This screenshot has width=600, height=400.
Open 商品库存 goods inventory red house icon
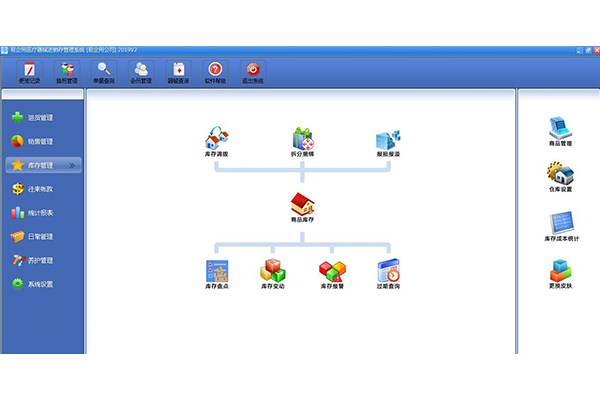[302, 207]
